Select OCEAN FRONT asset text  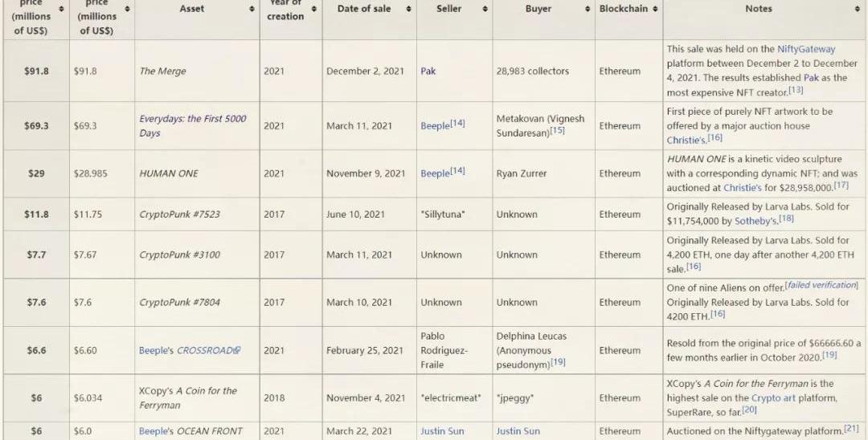click(x=209, y=431)
